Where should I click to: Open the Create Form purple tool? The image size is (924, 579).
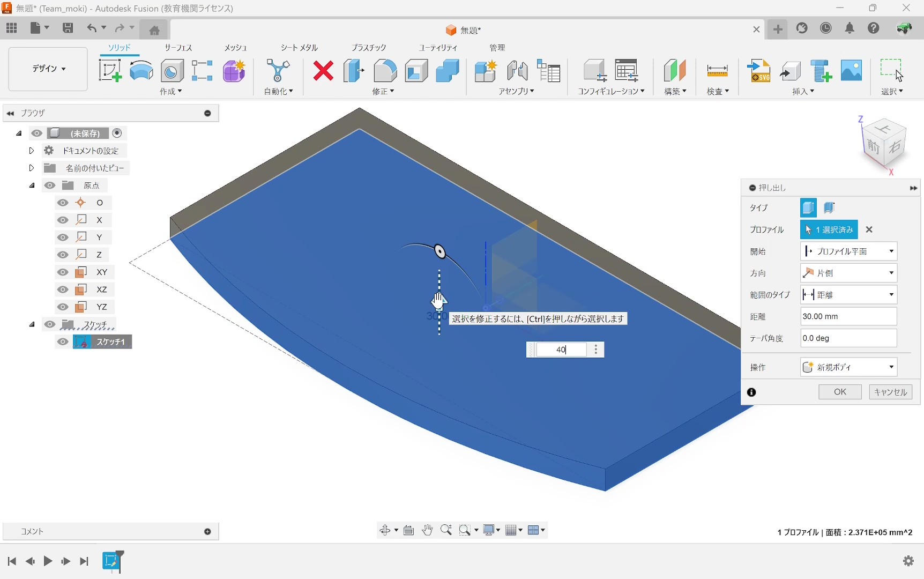pos(234,71)
